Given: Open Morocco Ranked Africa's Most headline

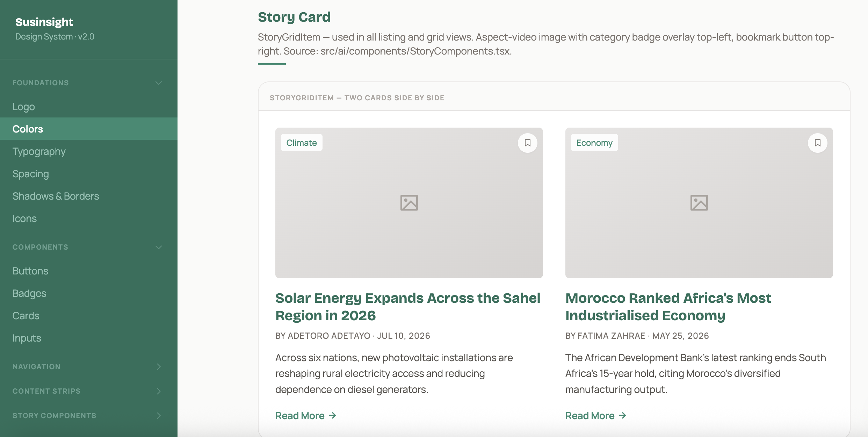Looking at the screenshot, I should pyautogui.click(x=668, y=307).
